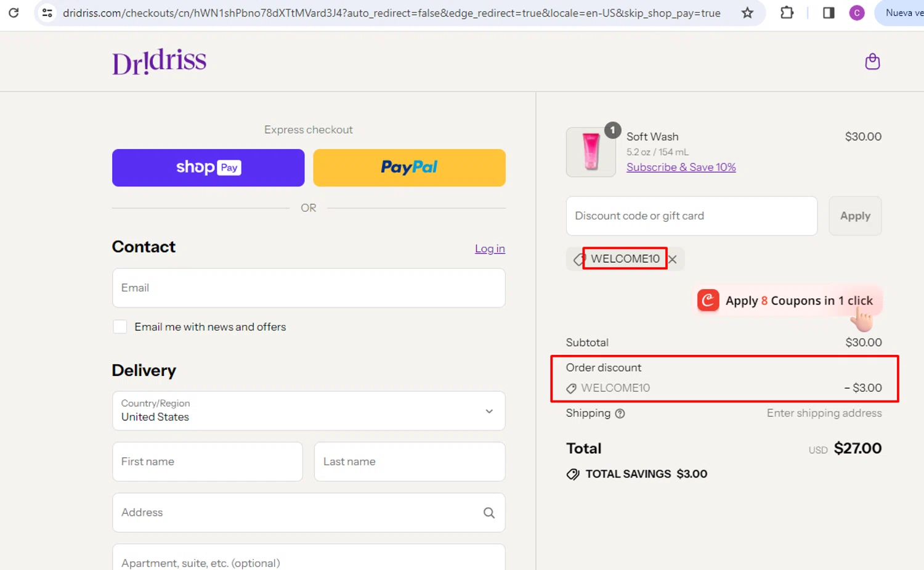924x570 pixels.
Task: Click the Express checkout heading
Action: (x=309, y=129)
